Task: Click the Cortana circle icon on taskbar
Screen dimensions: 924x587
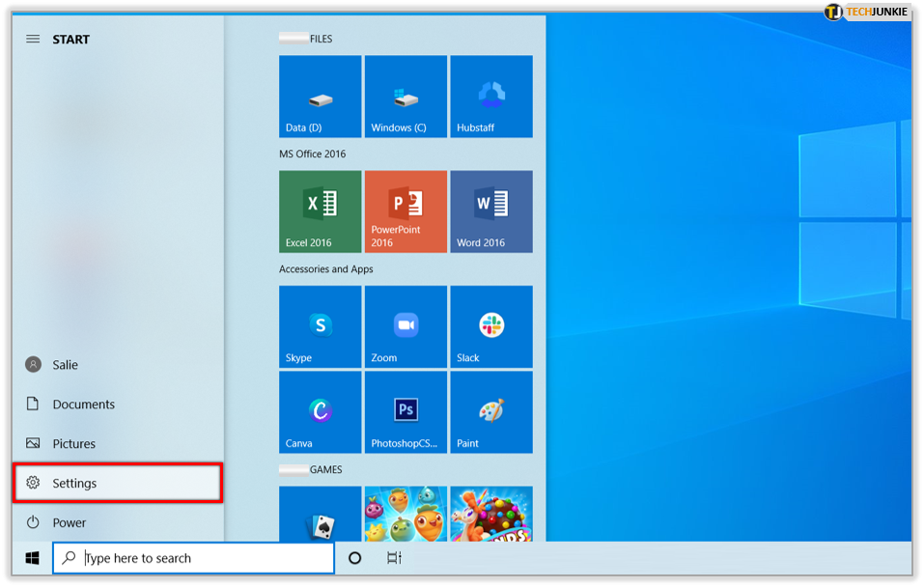Action: click(354, 558)
